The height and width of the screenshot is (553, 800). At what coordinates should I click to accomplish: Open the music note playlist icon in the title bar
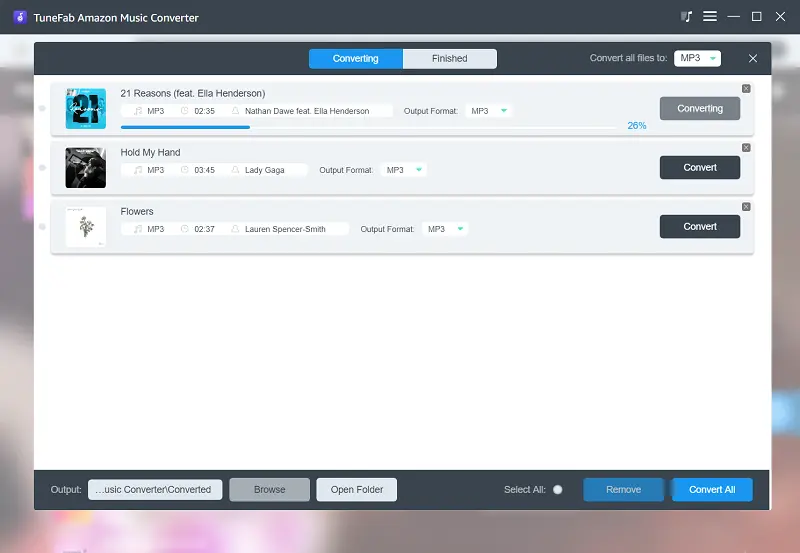pyautogui.click(x=686, y=17)
